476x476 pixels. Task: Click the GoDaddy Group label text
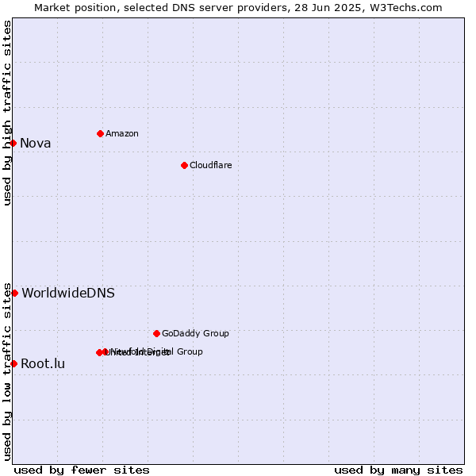click(x=195, y=333)
